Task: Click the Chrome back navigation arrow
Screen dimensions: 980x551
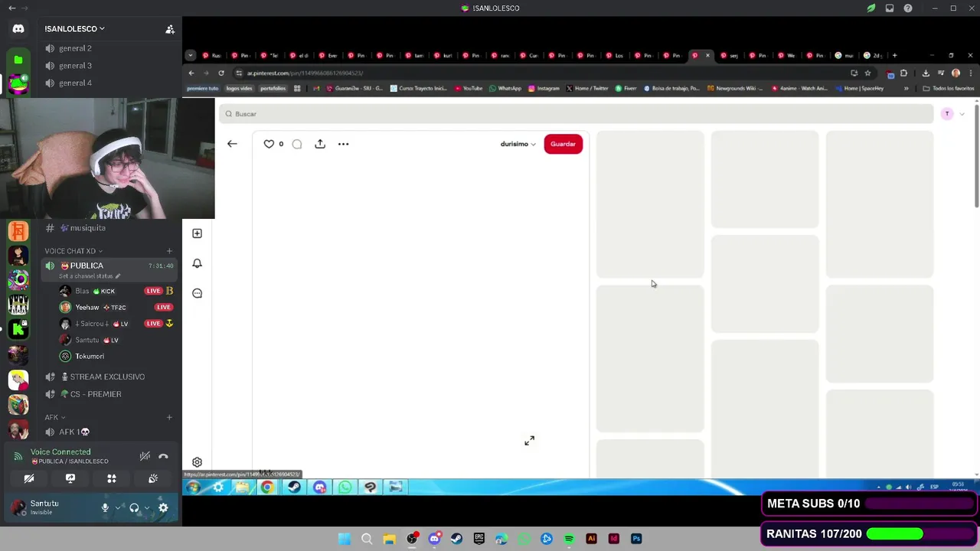Action: (191, 73)
